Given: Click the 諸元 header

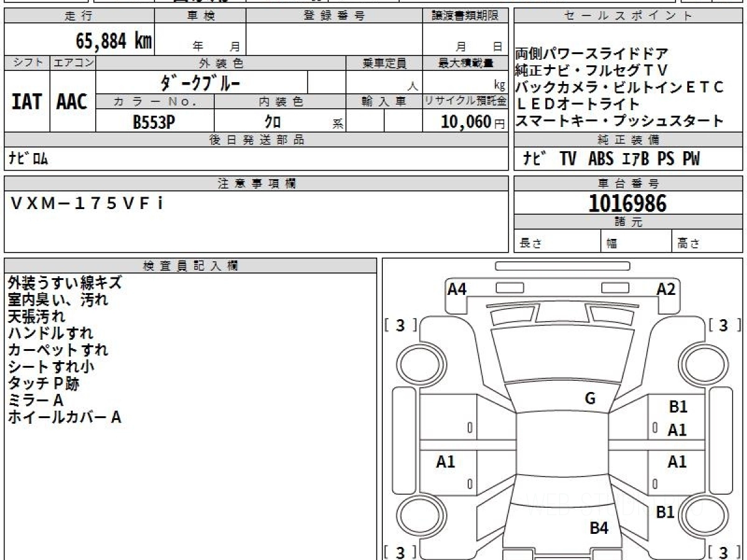Looking at the screenshot, I should 628,222.
